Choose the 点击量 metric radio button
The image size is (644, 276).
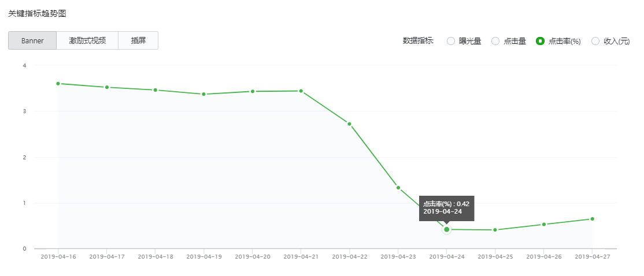(496, 41)
